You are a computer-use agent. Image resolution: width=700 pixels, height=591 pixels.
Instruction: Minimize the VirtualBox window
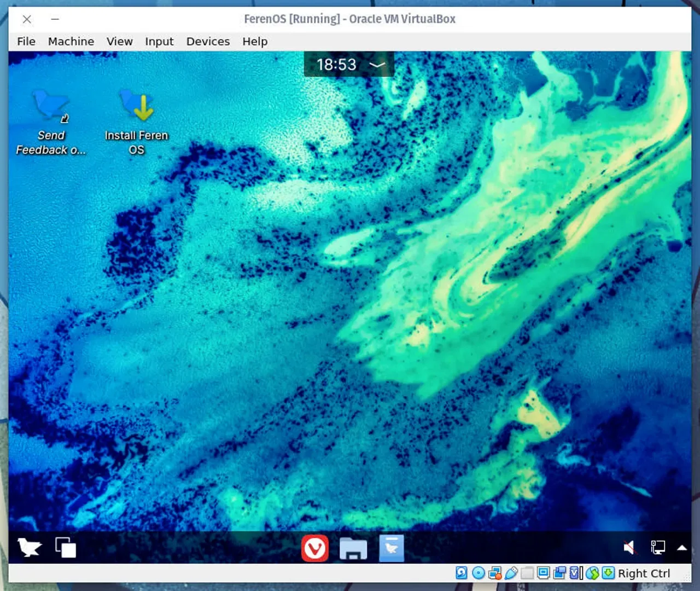coord(55,19)
